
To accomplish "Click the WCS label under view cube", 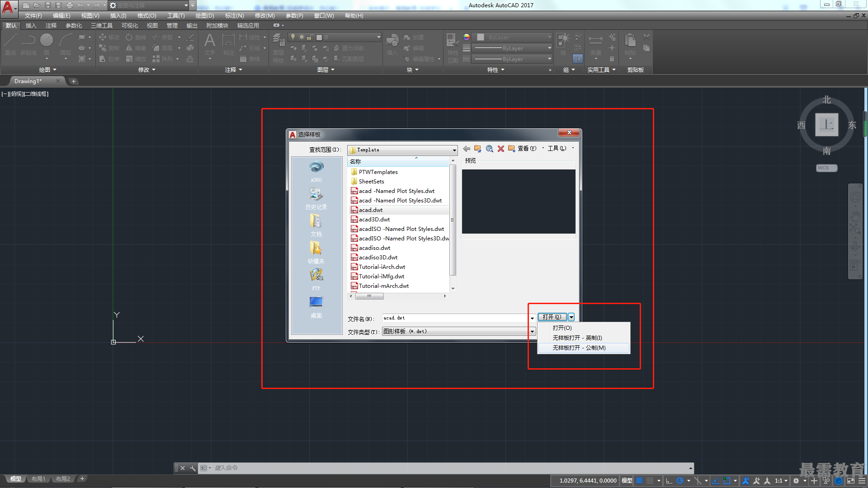I will (826, 168).
